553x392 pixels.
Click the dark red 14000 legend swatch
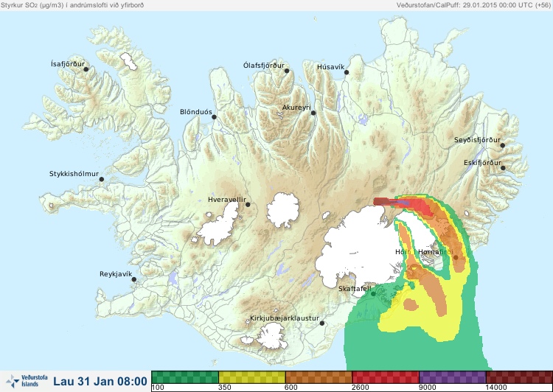[x=519, y=377]
